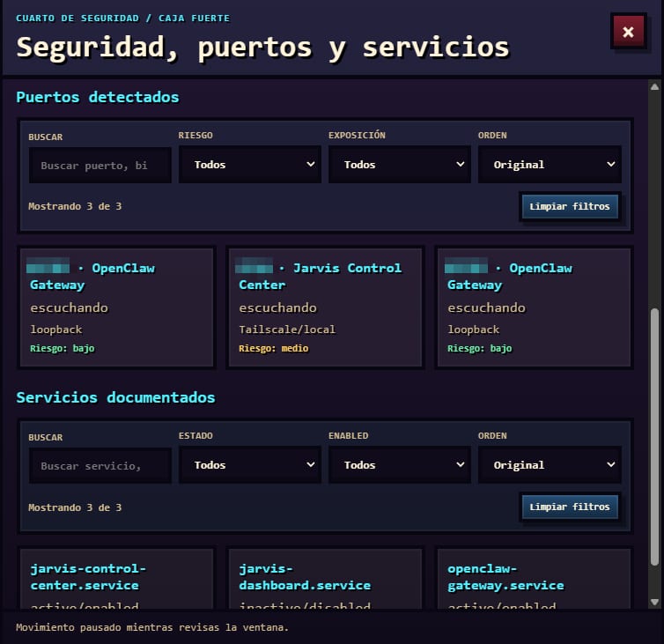This screenshot has width=664, height=644.
Task: Open the jarvis-control-center.service card
Action: (x=116, y=579)
